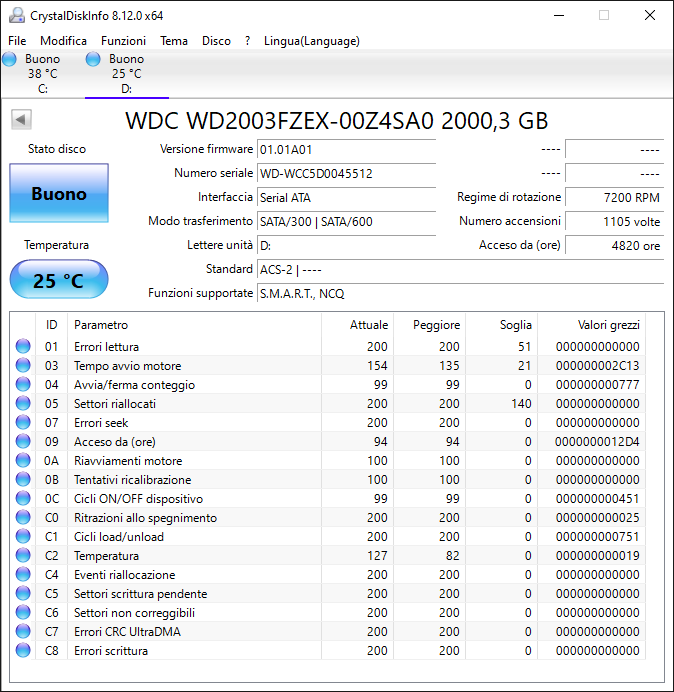Switch to the C: disk tab label

[43, 89]
